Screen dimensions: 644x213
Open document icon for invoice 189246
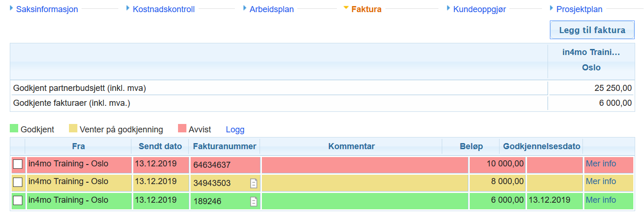[x=253, y=201]
